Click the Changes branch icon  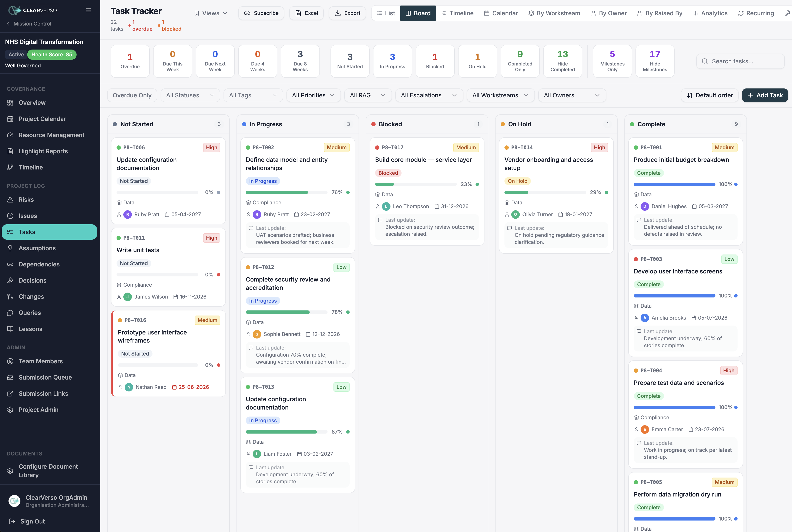[x=10, y=297]
